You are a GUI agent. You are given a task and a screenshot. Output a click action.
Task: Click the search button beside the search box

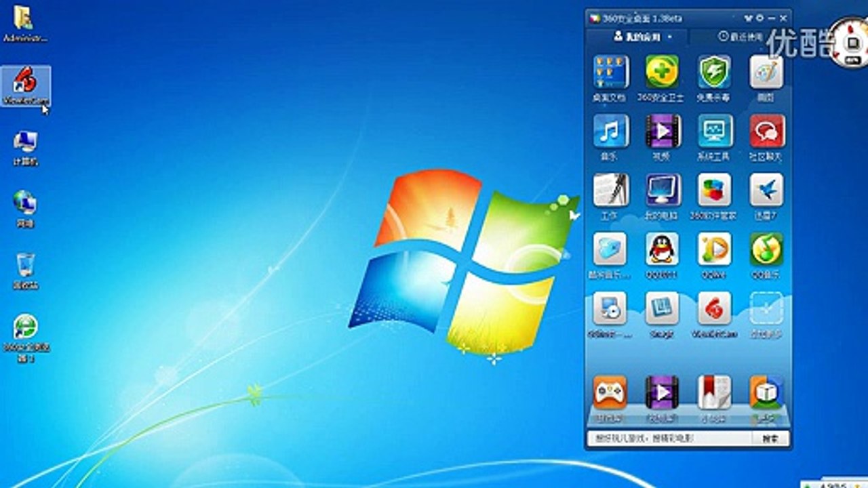pyautogui.click(x=770, y=439)
